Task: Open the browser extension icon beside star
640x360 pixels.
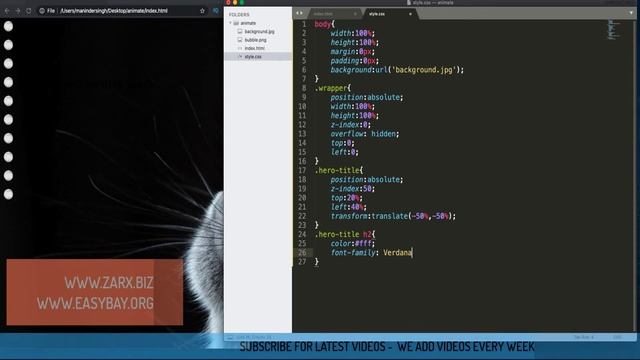Action: [216, 11]
